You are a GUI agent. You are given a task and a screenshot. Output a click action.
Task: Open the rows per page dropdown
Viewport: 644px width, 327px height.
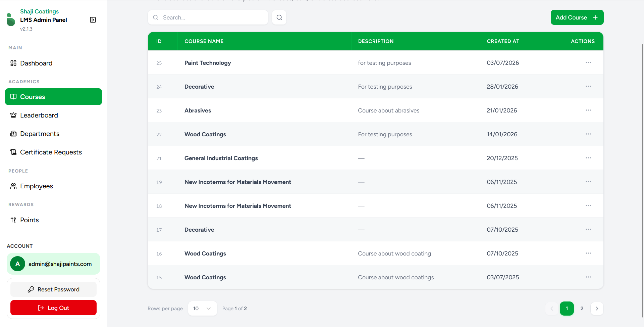tap(202, 309)
